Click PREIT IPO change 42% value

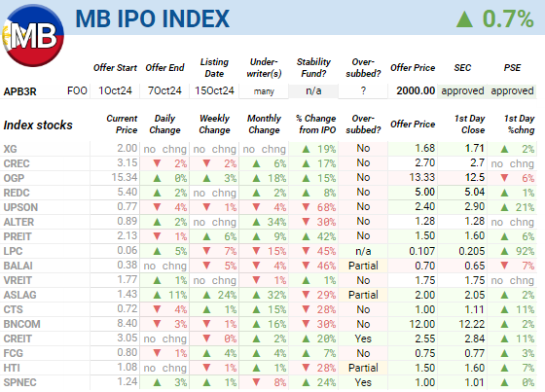pos(326,236)
